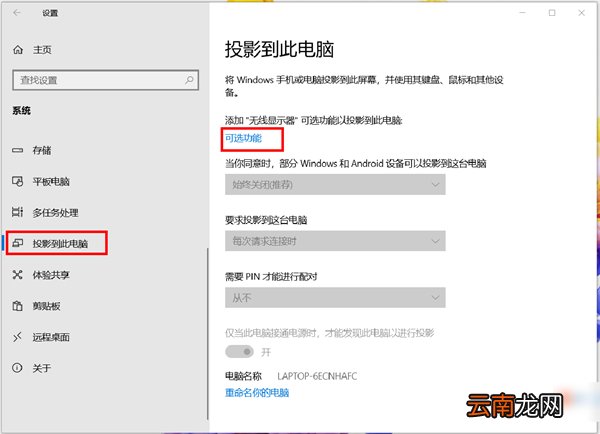Image resolution: width=600 pixels, height=434 pixels.
Task: Click the sidebar vertical scrollbar
Action: click(207, 333)
